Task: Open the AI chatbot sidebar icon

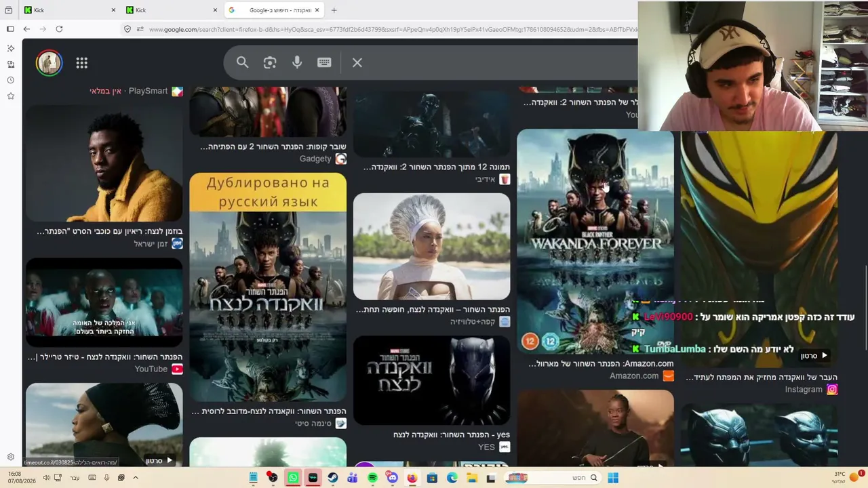Action: [x=10, y=49]
